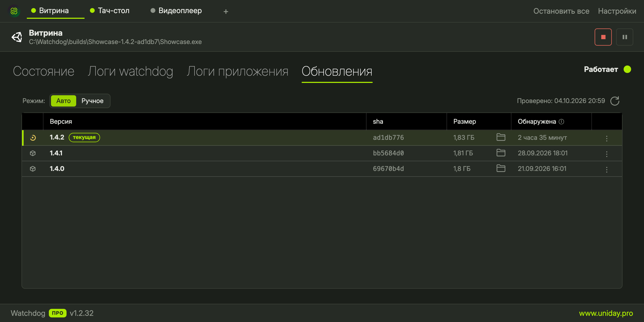Open the folder for version 1.4.2

tap(501, 137)
